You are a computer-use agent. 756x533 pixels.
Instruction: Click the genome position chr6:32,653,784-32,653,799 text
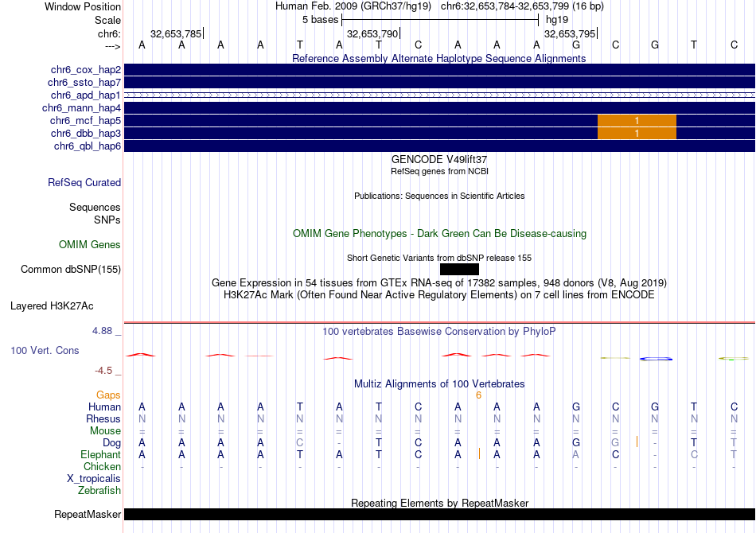[522, 6]
